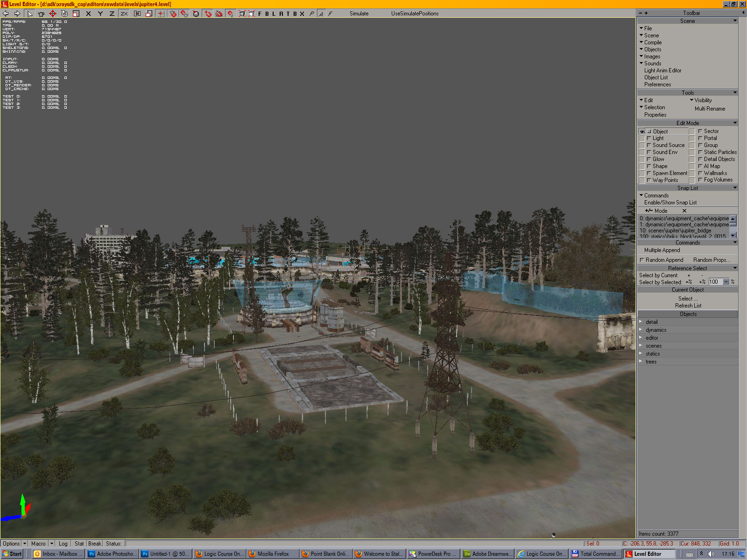The width and height of the screenshot is (747, 560).
Task: Switch to Top view with T button
Action: [x=288, y=14]
